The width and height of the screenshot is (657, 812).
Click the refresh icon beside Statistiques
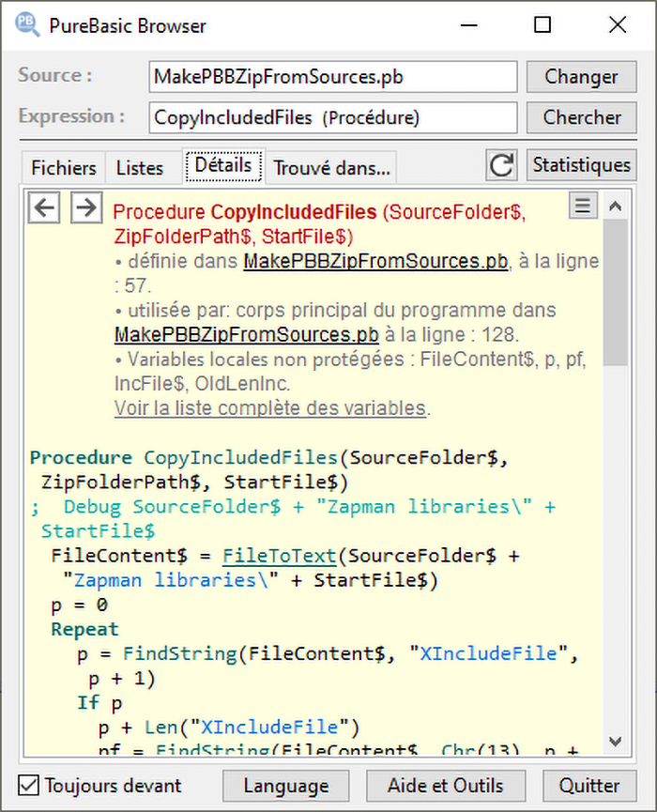tap(501, 165)
